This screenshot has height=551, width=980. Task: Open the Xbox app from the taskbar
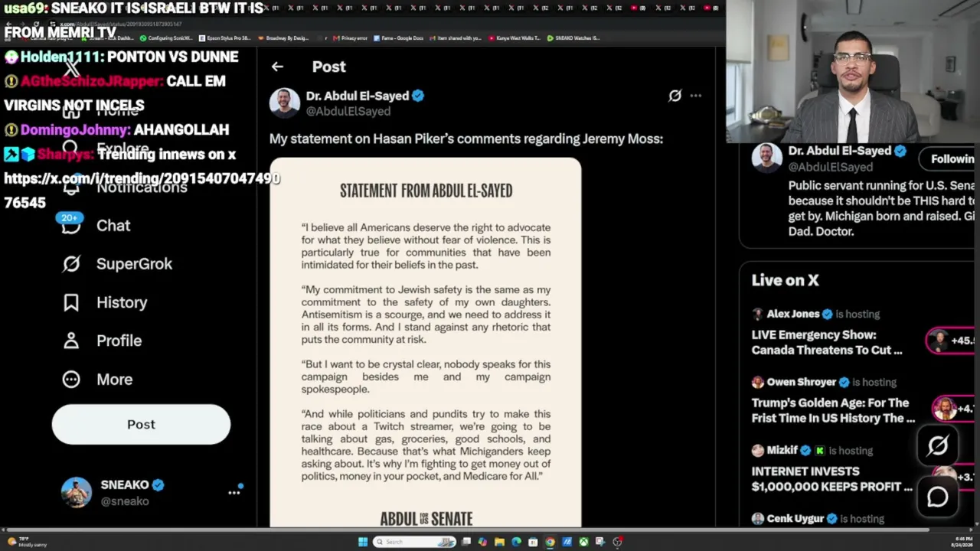point(583,543)
